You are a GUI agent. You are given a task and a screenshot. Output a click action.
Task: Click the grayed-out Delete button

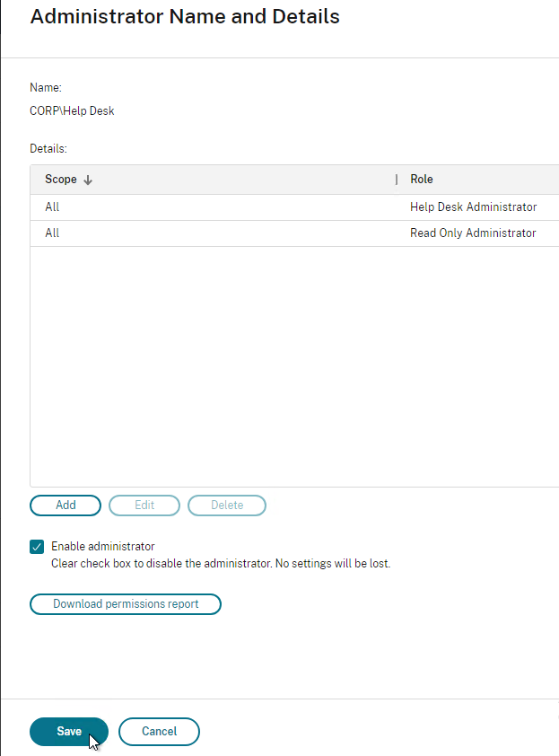(227, 505)
